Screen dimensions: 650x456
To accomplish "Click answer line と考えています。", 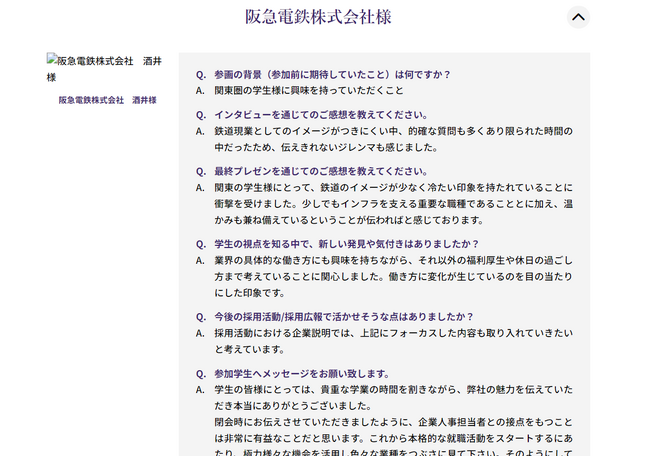I will (x=250, y=349).
